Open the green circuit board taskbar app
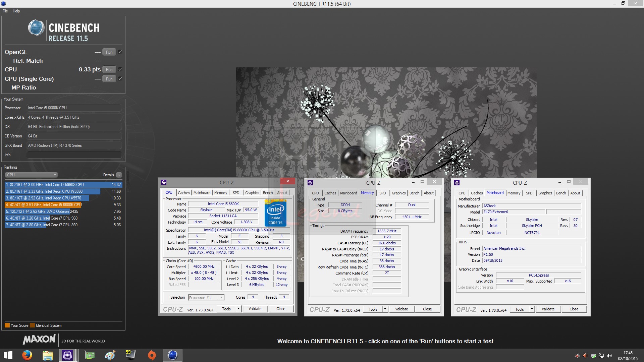Viewport: 644px width, 362px height. 90,355
